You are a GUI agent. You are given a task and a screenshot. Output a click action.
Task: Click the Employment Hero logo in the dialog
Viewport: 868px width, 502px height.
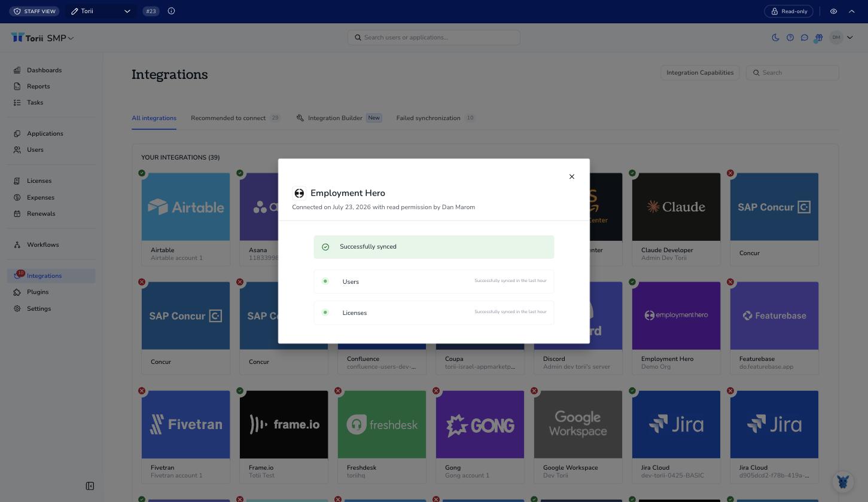click(x=299, y=193)
